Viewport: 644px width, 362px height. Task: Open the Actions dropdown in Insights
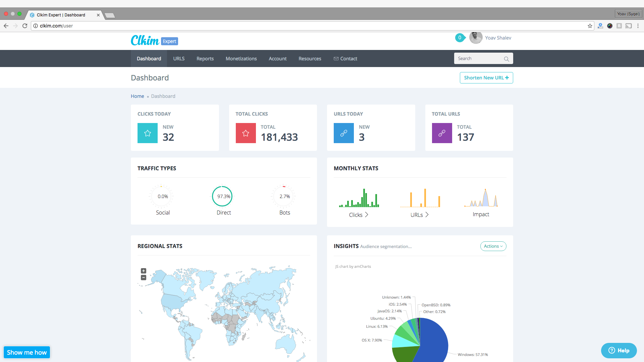pos(493,246)
